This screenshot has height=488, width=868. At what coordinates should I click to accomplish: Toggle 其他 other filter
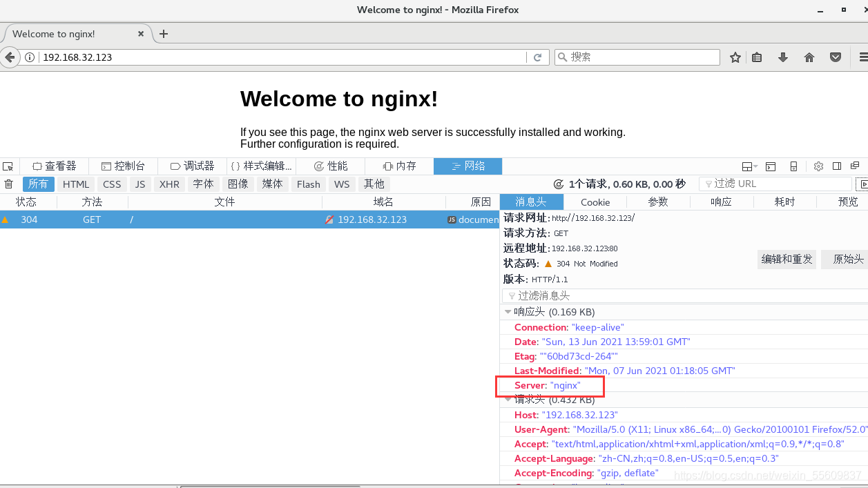(374, 184)
